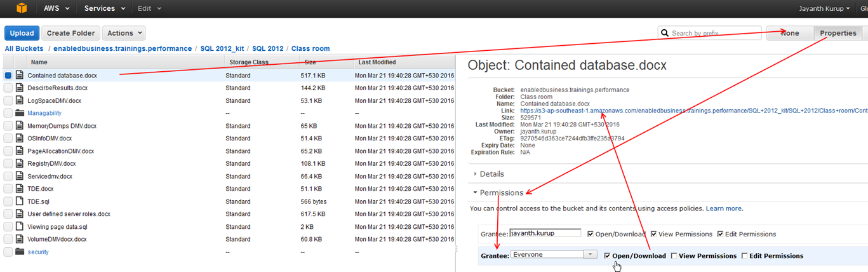
Task: Click the security folder icon
Action: [x=20, y=252]
